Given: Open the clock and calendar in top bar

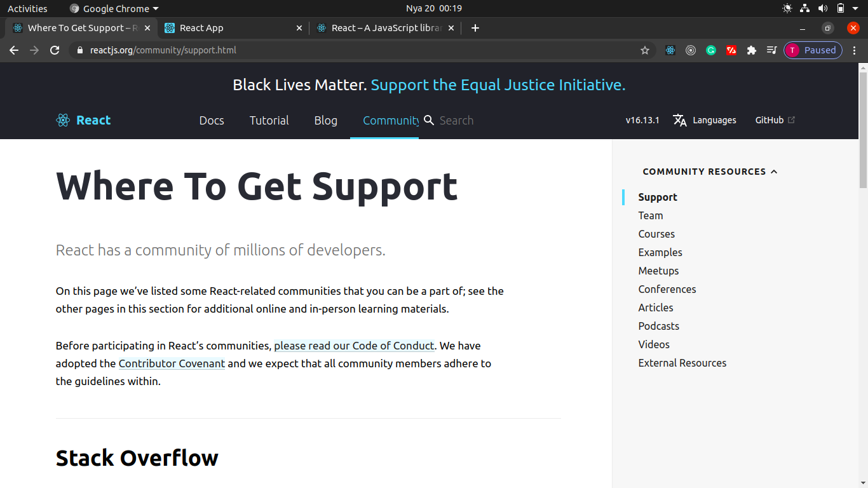Looking at the screenshot, I should [x=434, y=9].
